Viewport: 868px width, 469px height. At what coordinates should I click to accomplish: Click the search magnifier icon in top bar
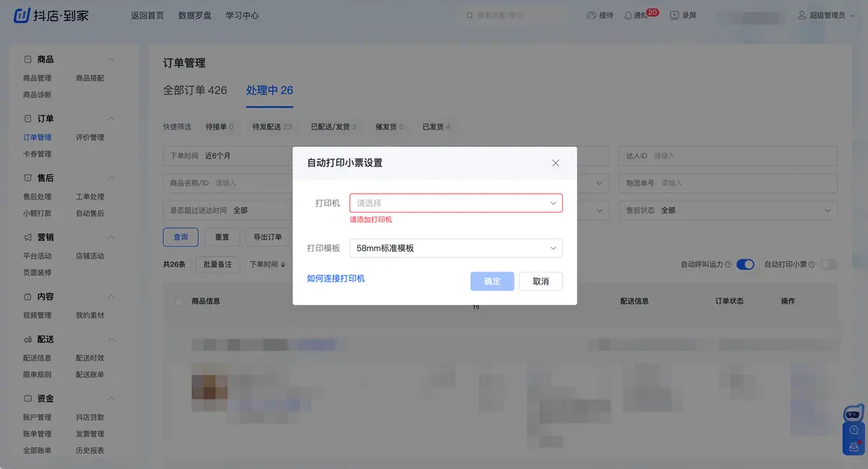click(x=470, y=15)
